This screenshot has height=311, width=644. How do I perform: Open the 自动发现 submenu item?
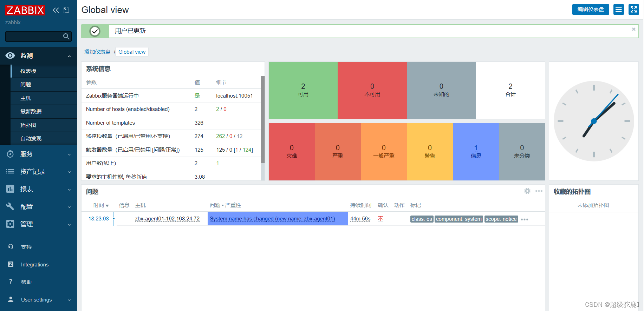44,139
